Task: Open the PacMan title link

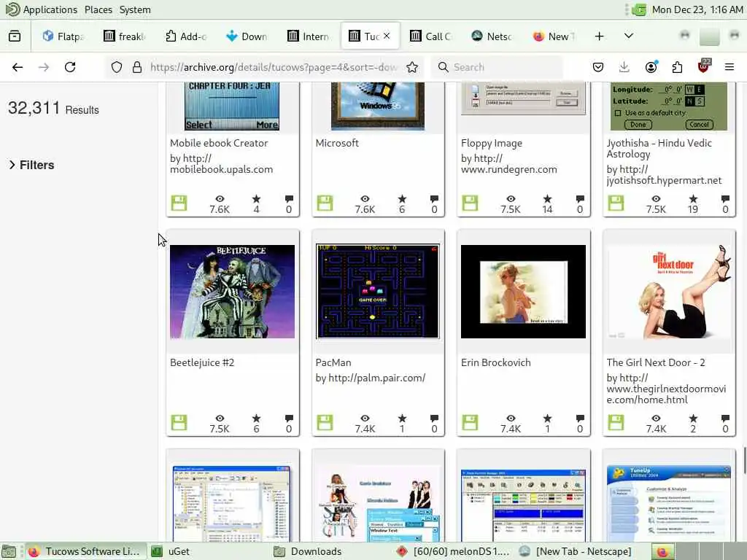Action: pos(333,362)
